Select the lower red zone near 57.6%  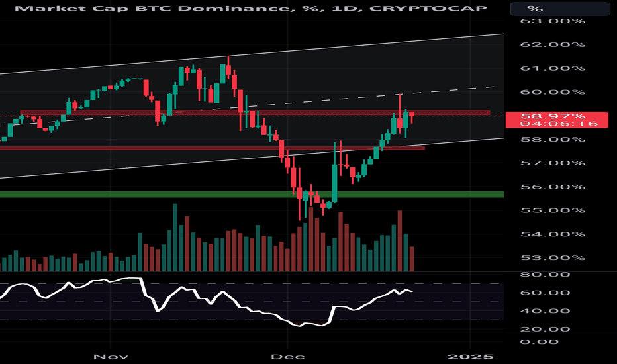tap(213, 148)
